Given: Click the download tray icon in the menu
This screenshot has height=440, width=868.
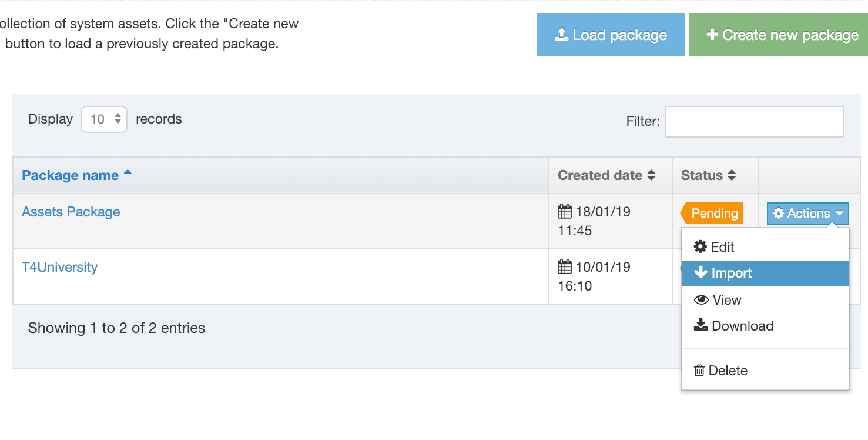Looking at the screenshot, I should (x=701, y=326).
